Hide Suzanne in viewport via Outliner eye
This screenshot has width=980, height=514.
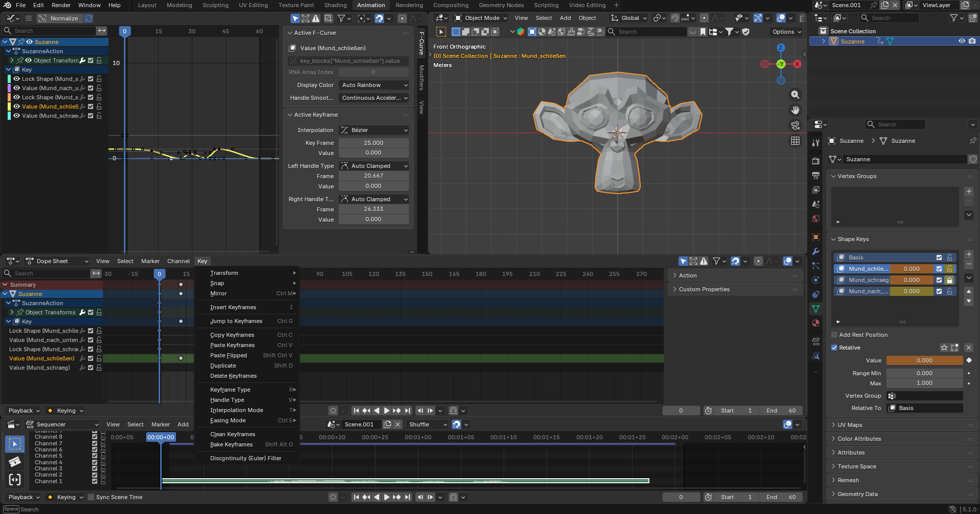pos(962,41)
